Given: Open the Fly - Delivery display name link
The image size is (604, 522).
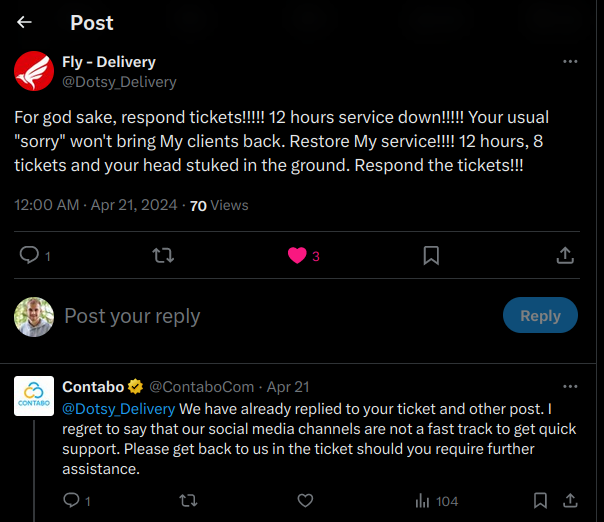Looking at the screenshot, I should pos(109,62).
